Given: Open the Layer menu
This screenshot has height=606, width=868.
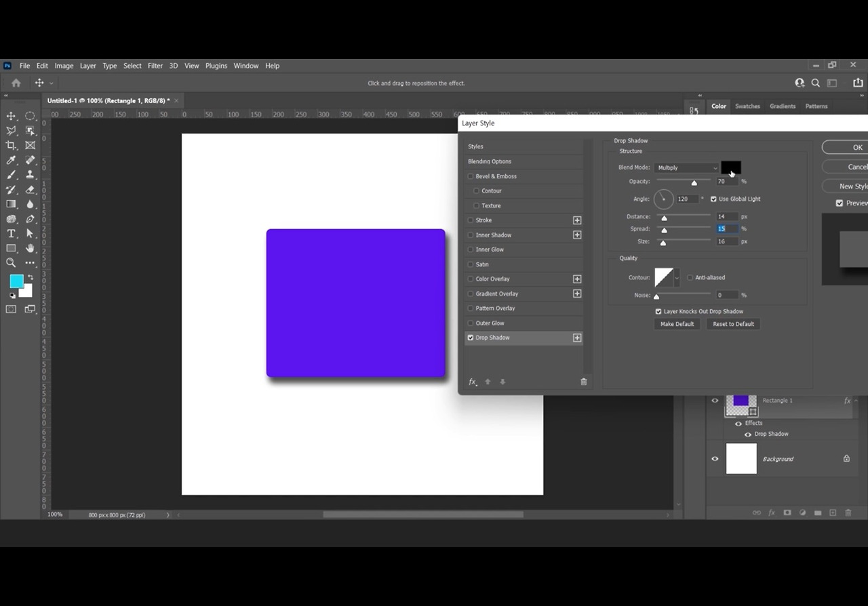Looking at the screenshot, I should (x=88, y=66).
